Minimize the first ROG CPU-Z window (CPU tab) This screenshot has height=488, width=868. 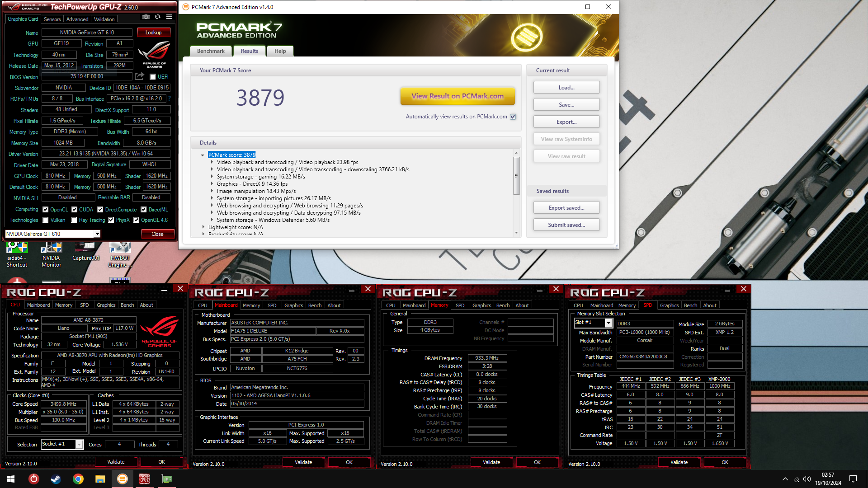(164, 290)
